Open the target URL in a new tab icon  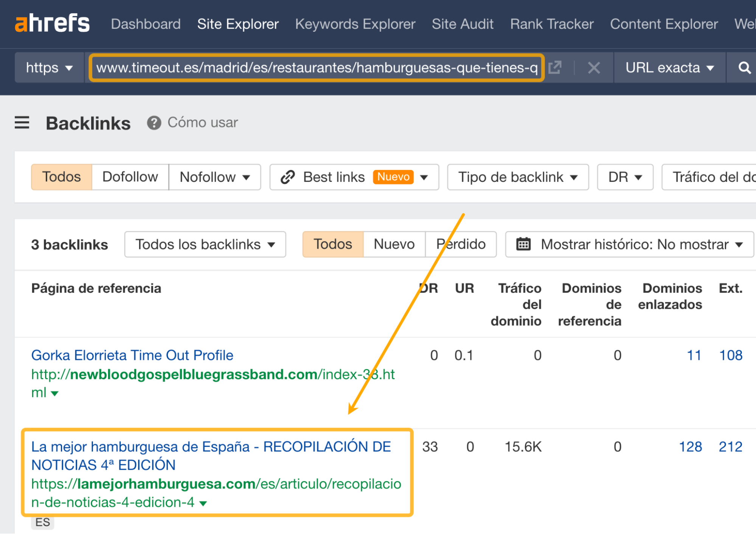coord(554,68)
